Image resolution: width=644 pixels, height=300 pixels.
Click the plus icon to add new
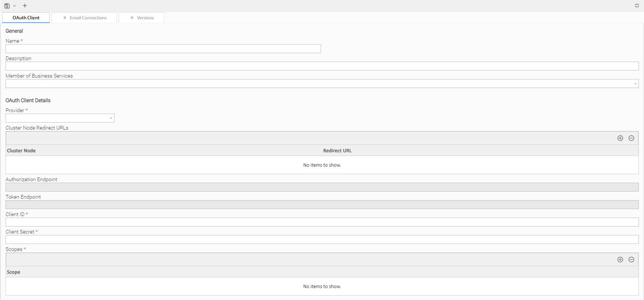point(25,6)
